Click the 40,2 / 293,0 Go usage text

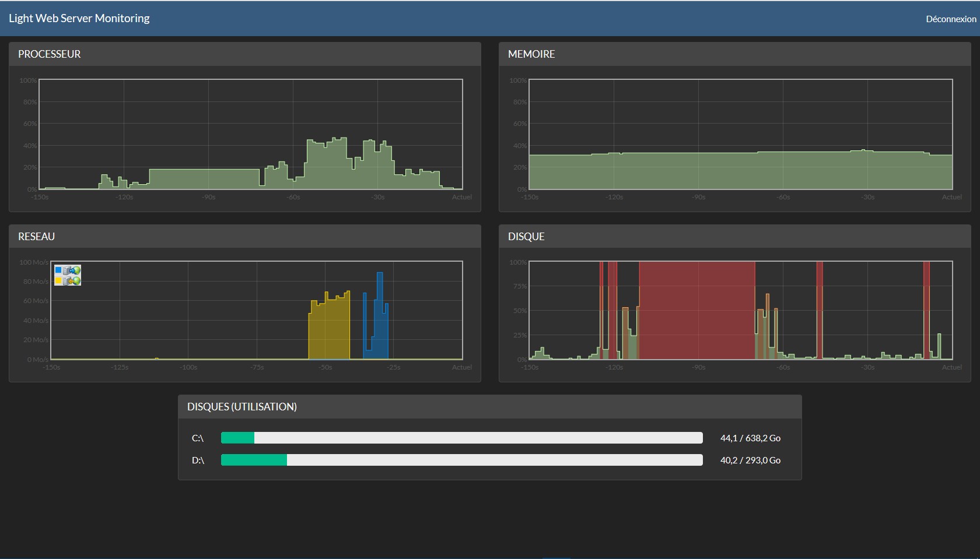[x=750, y=460]
